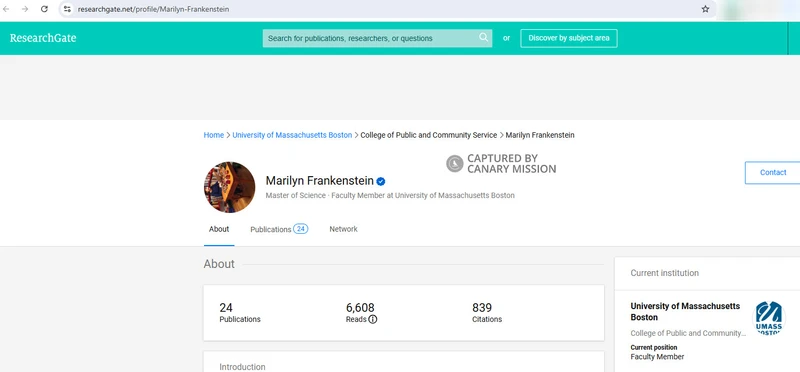Open the Home breadcrumb link
Image resolution: width=800 pixels, height=372 pixels.
point(214,135)
